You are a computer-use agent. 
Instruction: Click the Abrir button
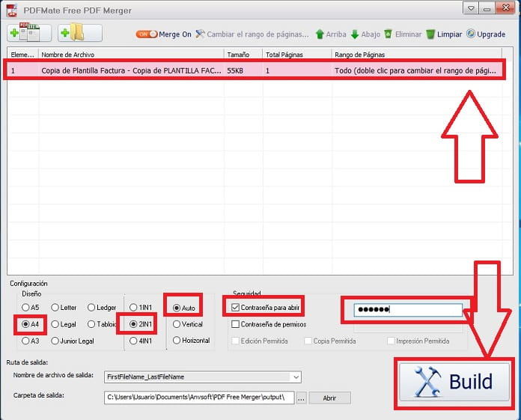[329, 398]
